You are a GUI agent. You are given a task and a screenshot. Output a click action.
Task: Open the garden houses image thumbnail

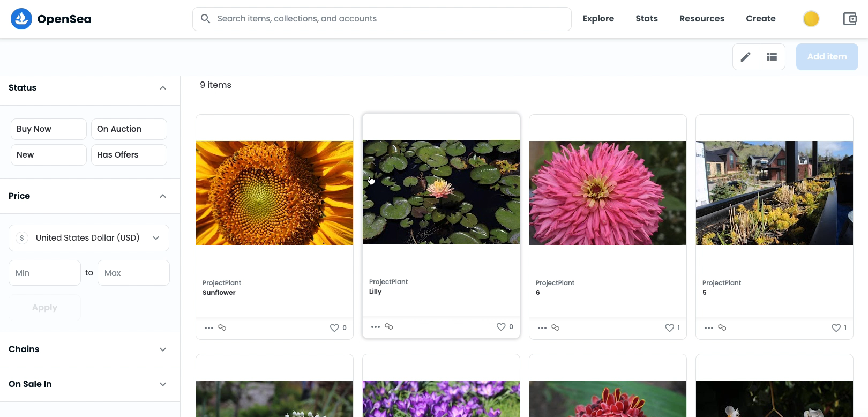774,193
